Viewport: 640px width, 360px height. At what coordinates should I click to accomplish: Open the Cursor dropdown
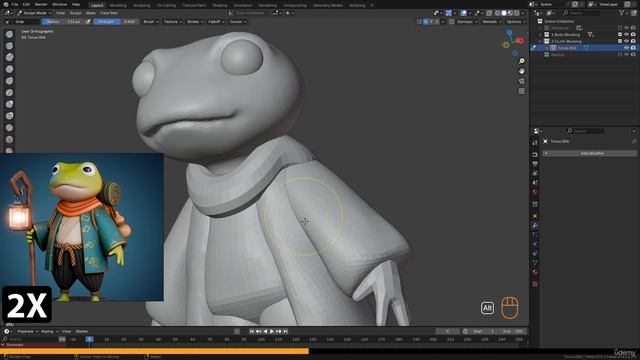238,22
